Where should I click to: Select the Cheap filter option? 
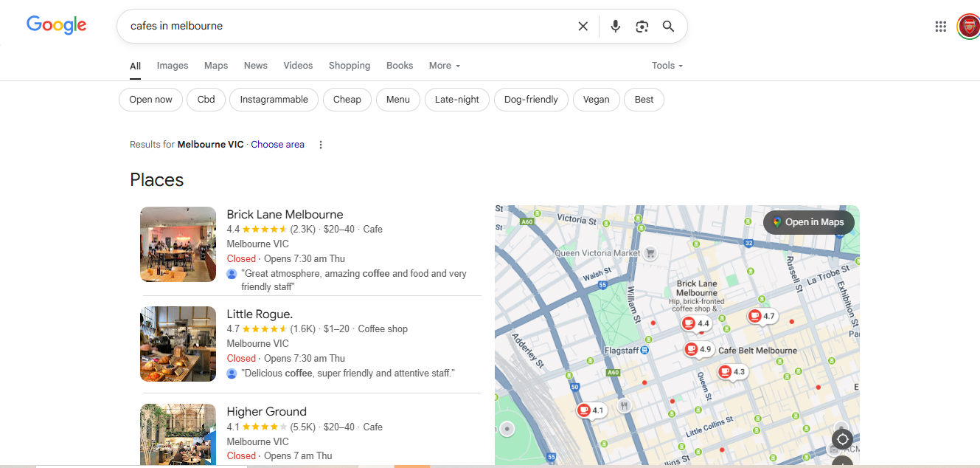click(x=347, y=99)
